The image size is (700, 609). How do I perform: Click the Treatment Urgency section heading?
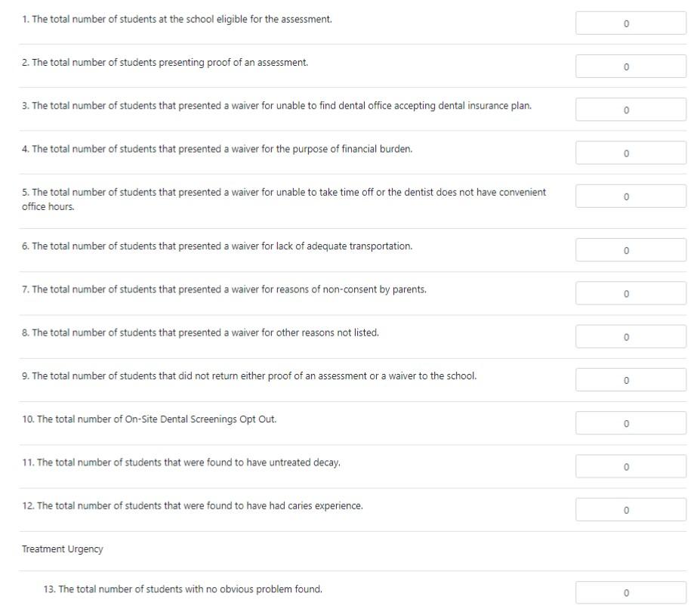tap(63, 549)
